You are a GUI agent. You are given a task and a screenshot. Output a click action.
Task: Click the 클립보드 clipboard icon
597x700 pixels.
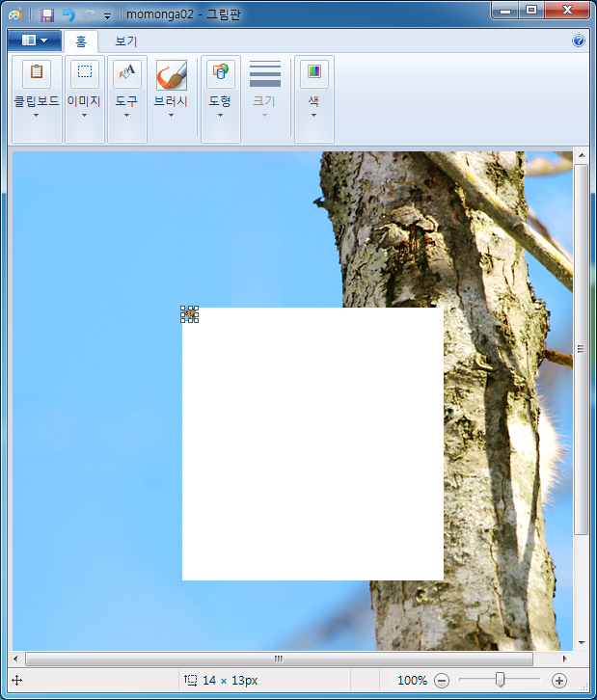click(37, 72)
